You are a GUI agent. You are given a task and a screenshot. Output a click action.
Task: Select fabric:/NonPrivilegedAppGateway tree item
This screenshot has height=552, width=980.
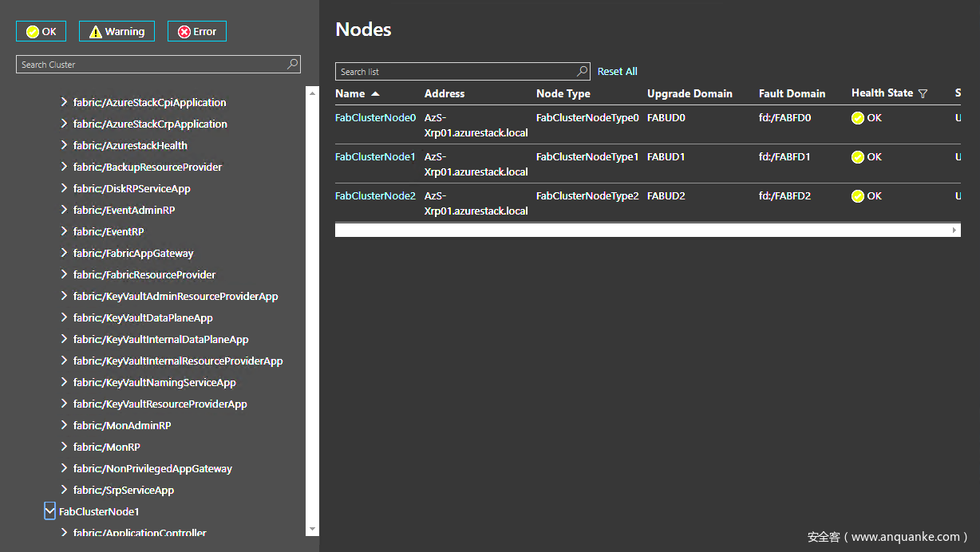tap(152, 468)
